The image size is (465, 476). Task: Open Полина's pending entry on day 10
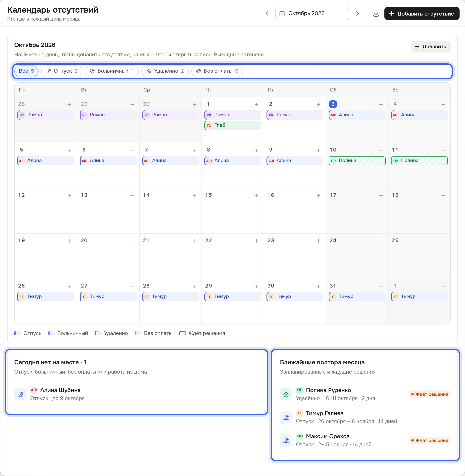(357, 161)
